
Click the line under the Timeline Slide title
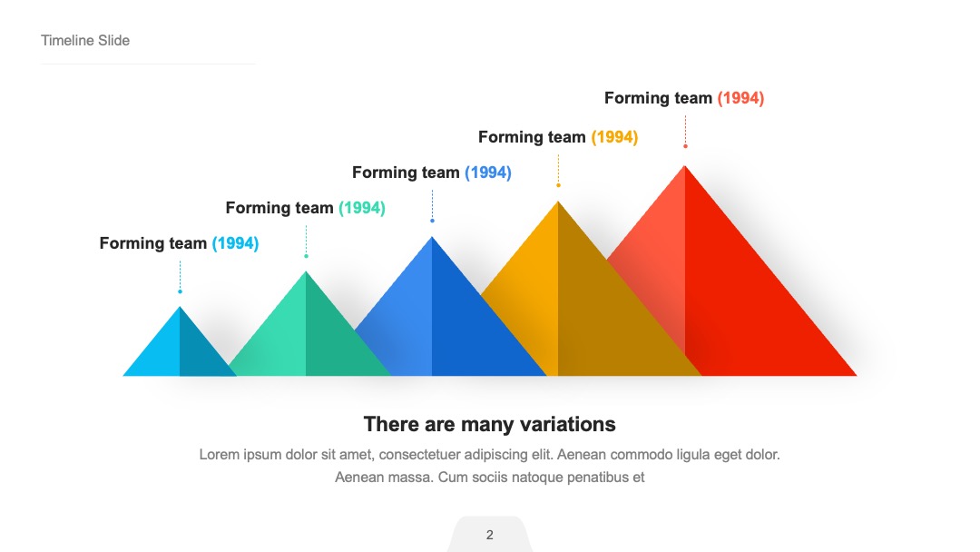[148, 64]
